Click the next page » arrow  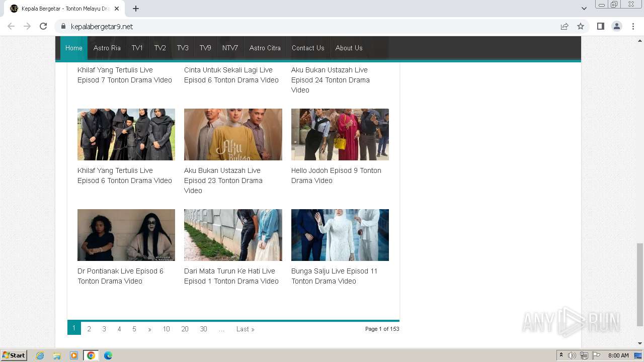click(149, 329)
